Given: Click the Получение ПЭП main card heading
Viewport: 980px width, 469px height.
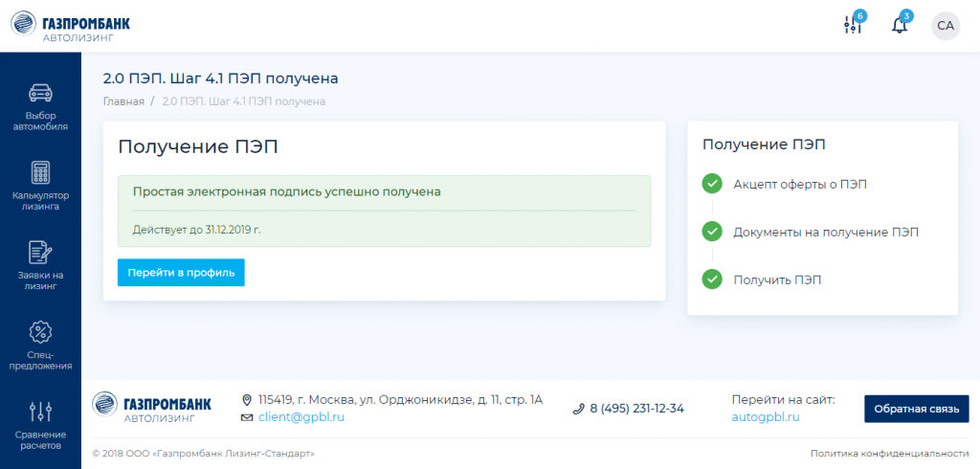Looking at the screenshot, I should click(x=198, y=147).
